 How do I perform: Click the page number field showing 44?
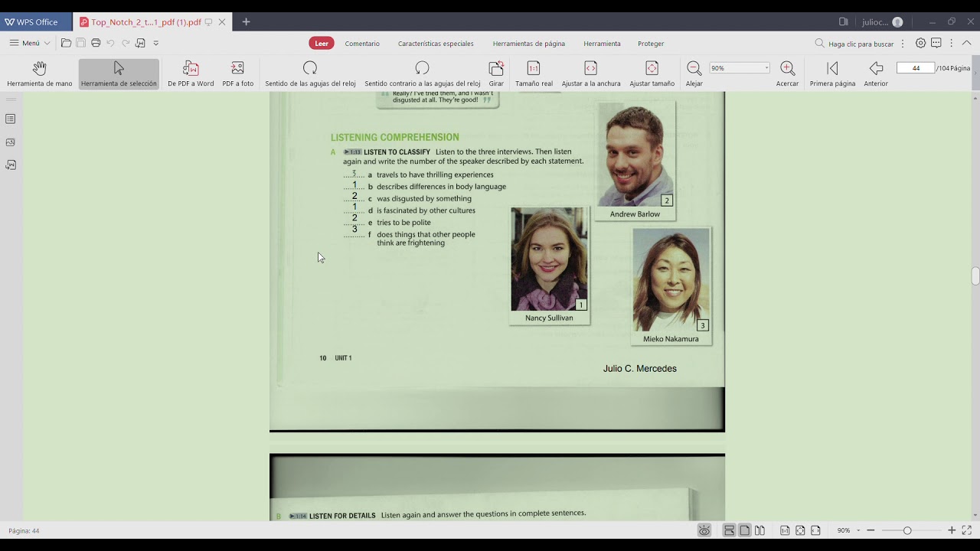click(916, 68)
